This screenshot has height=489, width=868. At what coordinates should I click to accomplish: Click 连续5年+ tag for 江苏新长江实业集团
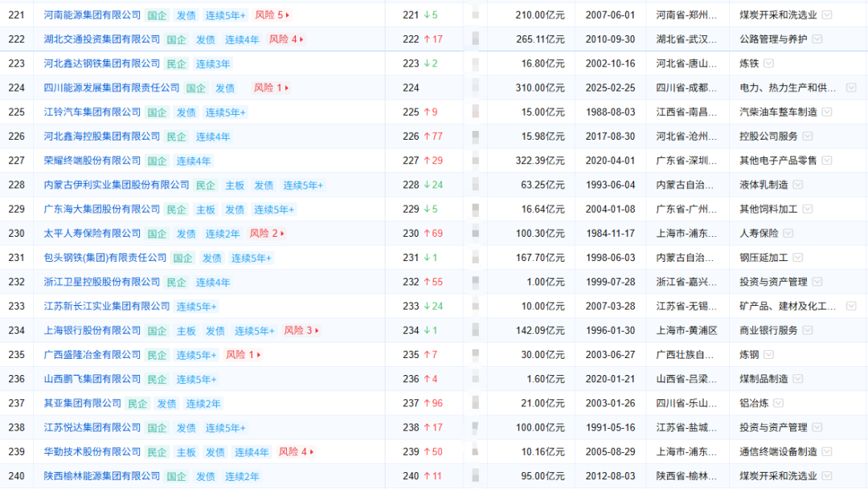[x=197, y=307]
